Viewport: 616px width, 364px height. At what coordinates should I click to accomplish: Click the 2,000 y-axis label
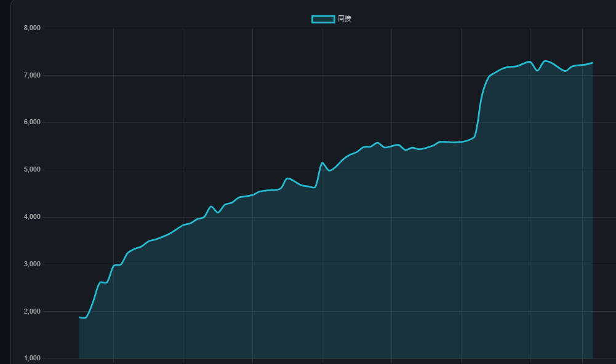[x=32, y=311]
